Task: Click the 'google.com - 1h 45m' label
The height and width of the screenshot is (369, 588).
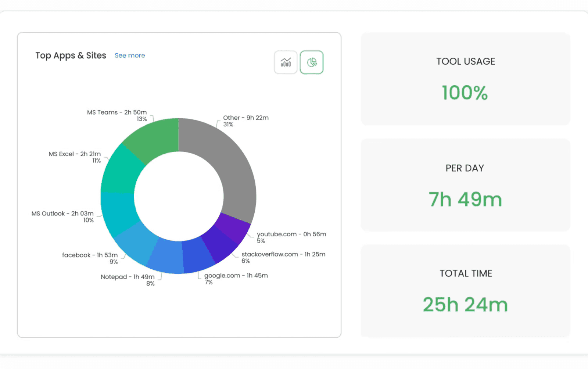Action: pyautogui.click(x=236, y=276)
